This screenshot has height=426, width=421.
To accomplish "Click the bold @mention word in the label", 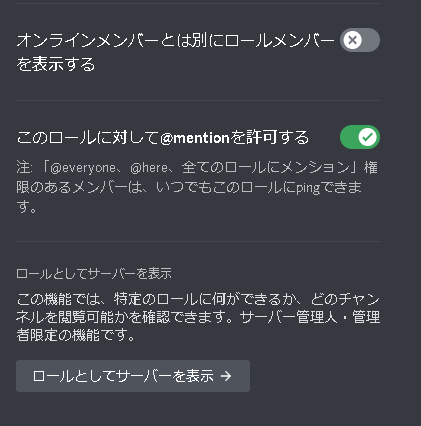I will 195,138.
